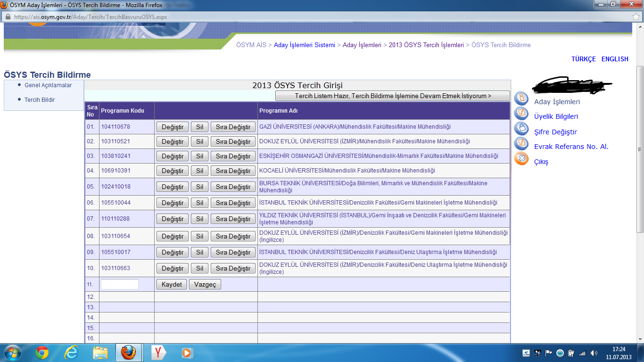The width and height of the screenshot is (644, 362).
Task: Click KOCAELİ ÜNİVERSİTESİ program name
Action: (347, 171)
